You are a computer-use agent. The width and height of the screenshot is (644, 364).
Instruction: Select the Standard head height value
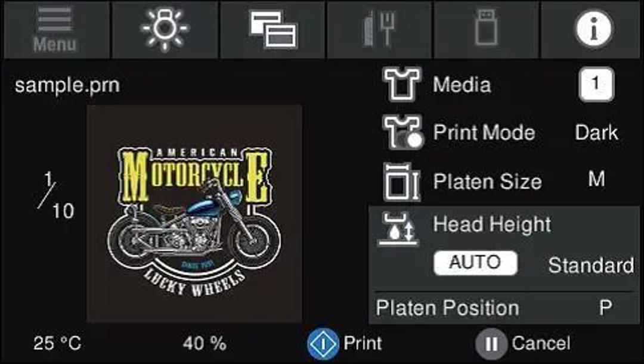590,265
